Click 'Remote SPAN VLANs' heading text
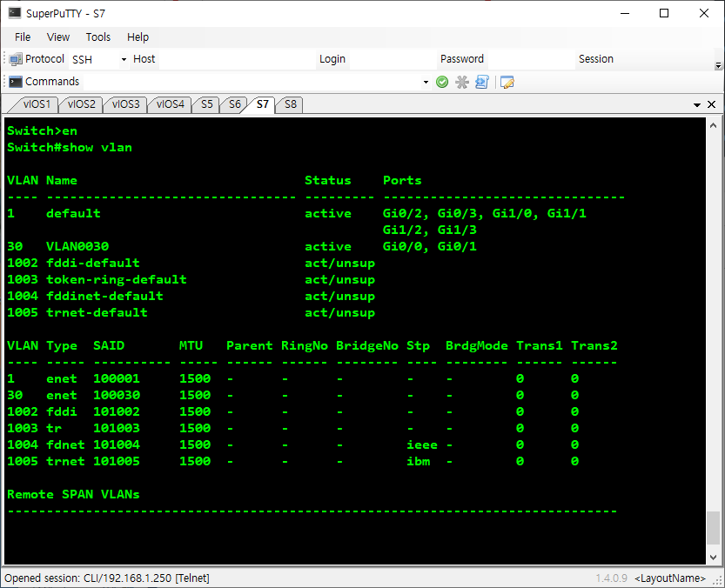The width and height of the screenshot is (725, 588). coord(73,494)
